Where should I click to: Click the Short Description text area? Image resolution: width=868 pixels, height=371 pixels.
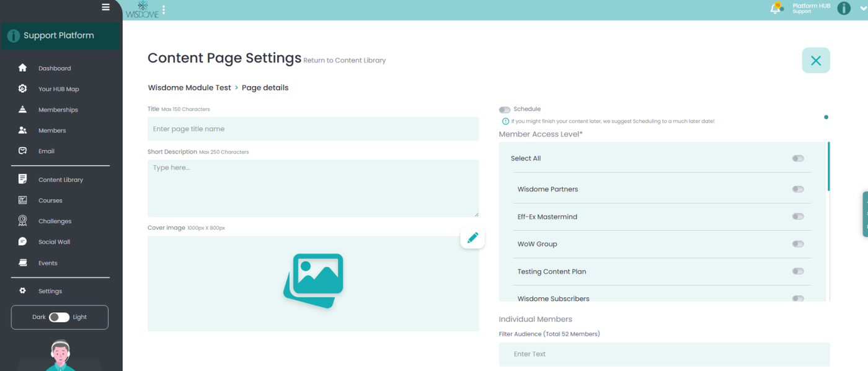point(313,188)
